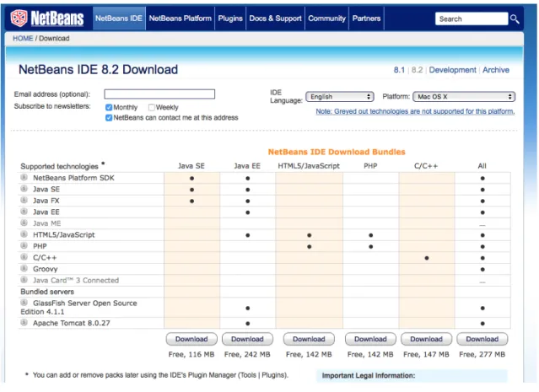Click the GlassFish Server Open Source Edition label
This screenshot has height=392, width=539.
click(78, 308)
